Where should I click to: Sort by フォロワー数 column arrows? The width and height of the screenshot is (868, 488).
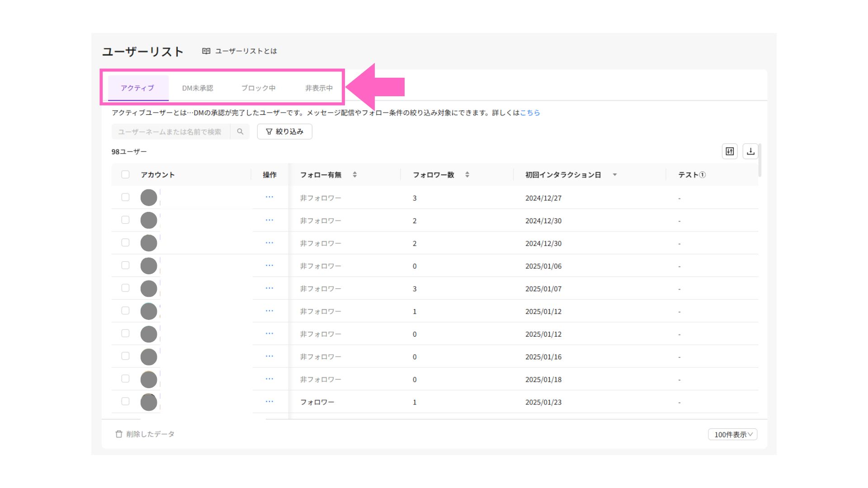pyautogui.click(x=467, y=174)
